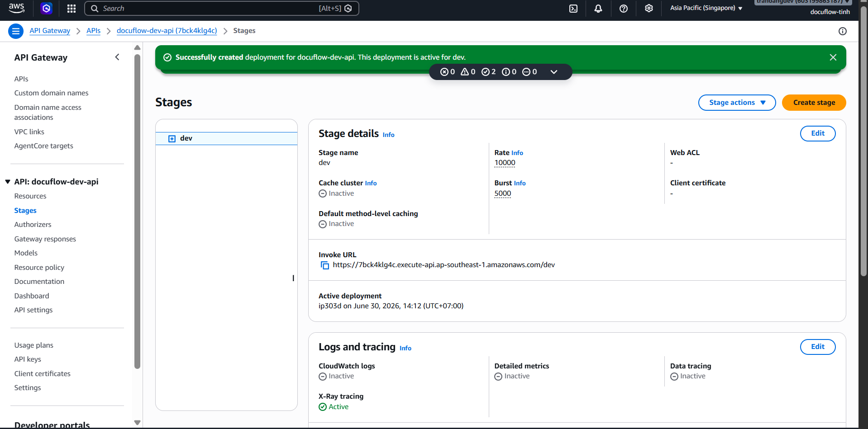This screenshot has width=868, height=429.
Task: Open the help question mark menu
Action: [x=624, y=9]
